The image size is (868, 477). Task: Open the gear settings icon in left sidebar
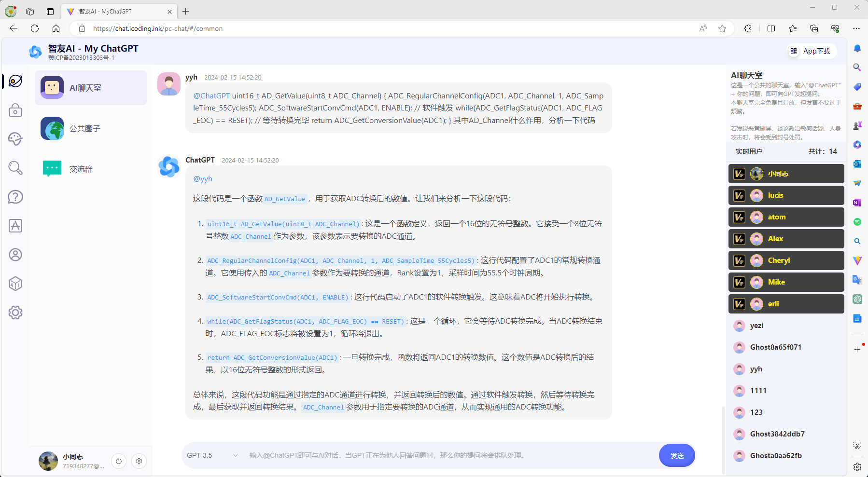click(15, 313)
